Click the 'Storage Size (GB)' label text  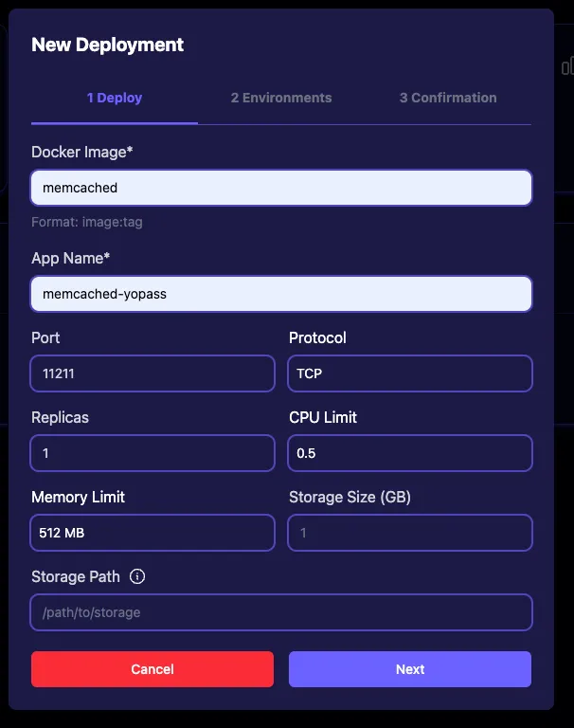(x=350, y=497)
